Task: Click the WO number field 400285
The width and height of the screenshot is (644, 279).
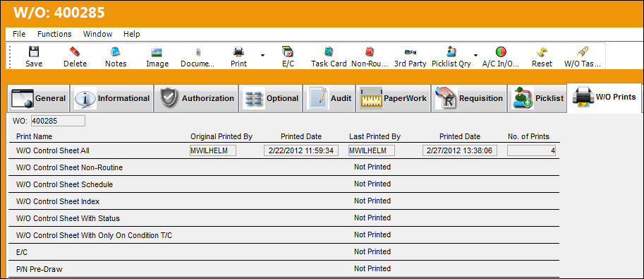Action: [x=58, y=121]
